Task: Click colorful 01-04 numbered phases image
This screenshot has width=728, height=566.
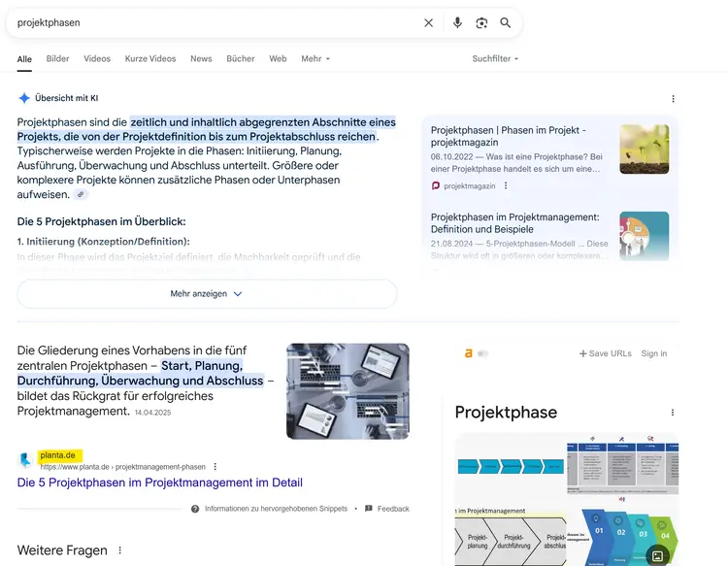Action: pyautogui.click(x=622, y=532)
